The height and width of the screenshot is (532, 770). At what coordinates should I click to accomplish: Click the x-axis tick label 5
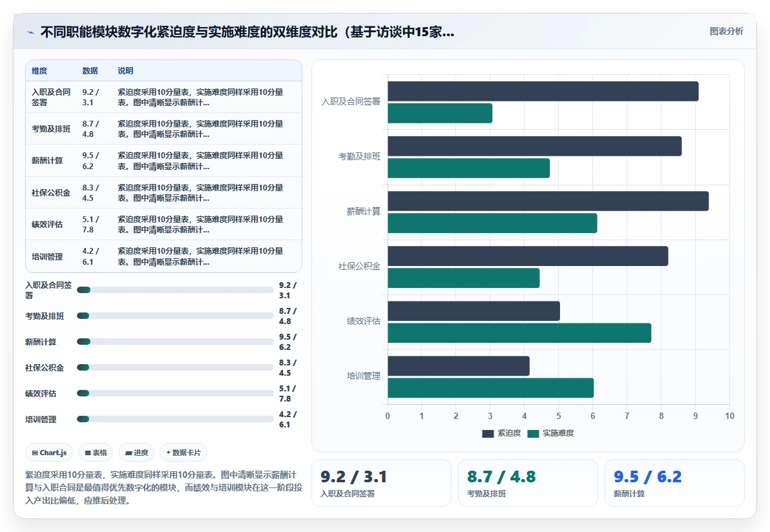(x=558, y=416)
